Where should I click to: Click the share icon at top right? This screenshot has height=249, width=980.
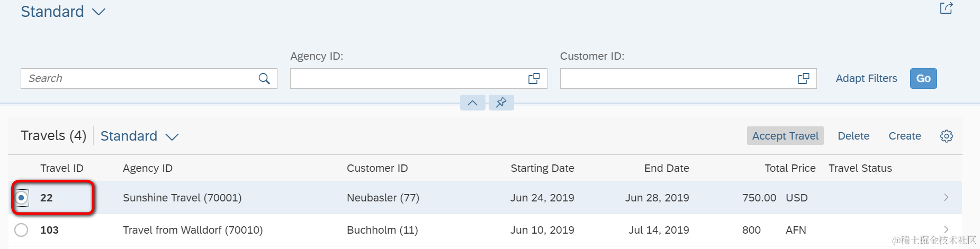[946, 8]
